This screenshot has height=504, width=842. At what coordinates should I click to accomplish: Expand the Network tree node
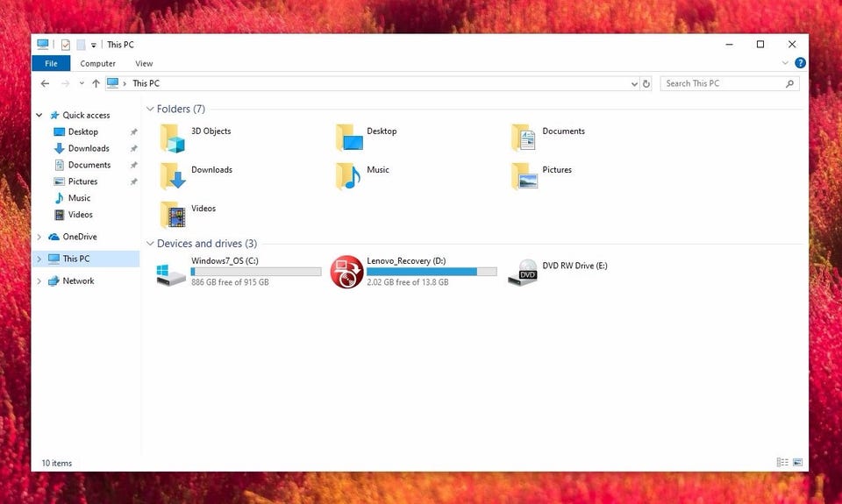(39, 280)
